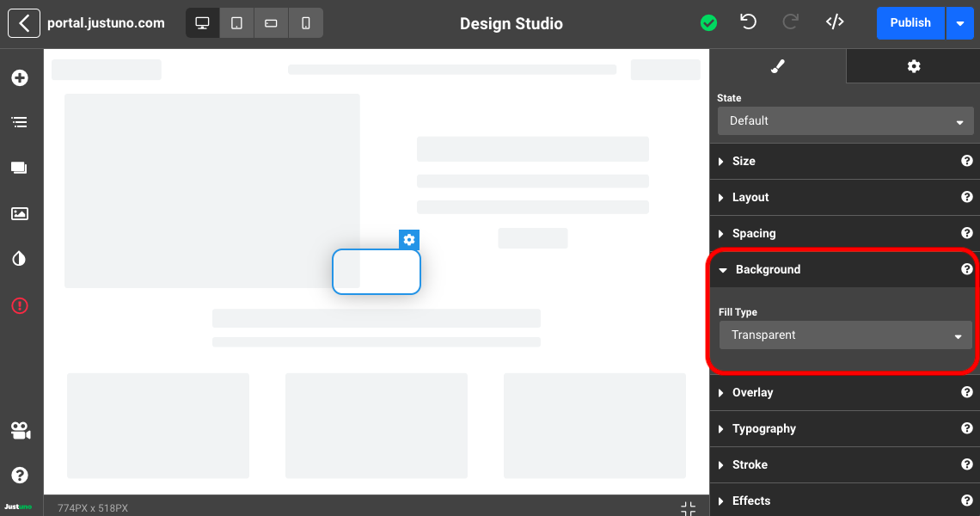Switch to desktop device view

click(203, 23)
